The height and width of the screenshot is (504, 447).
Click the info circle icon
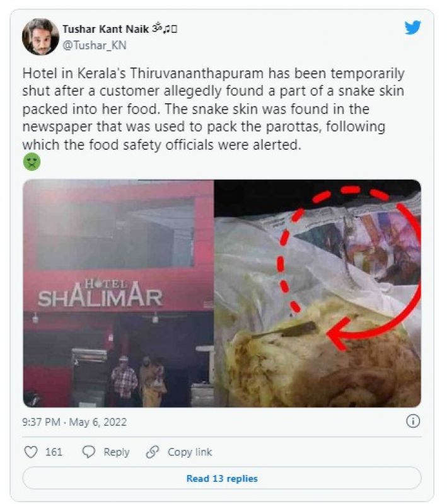point(413,421)
